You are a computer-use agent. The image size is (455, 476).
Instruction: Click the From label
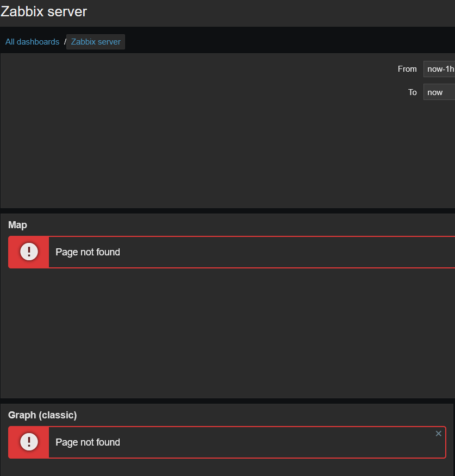407,69
